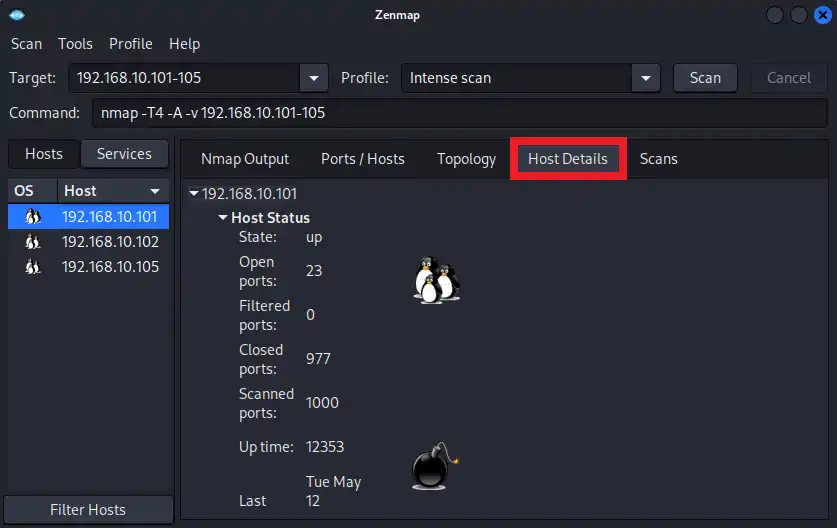Collapse the Host Status section
The width and height of the screenshot is (837, 528).
223,217
